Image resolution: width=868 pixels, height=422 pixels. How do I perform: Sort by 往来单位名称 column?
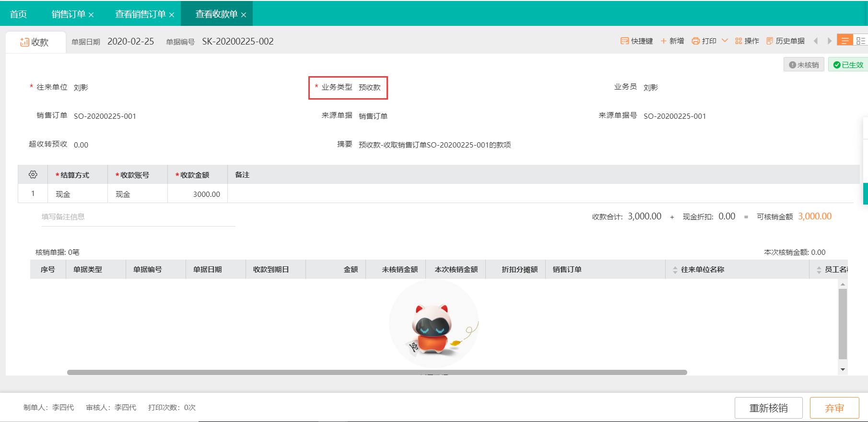[x=675, y=270]
